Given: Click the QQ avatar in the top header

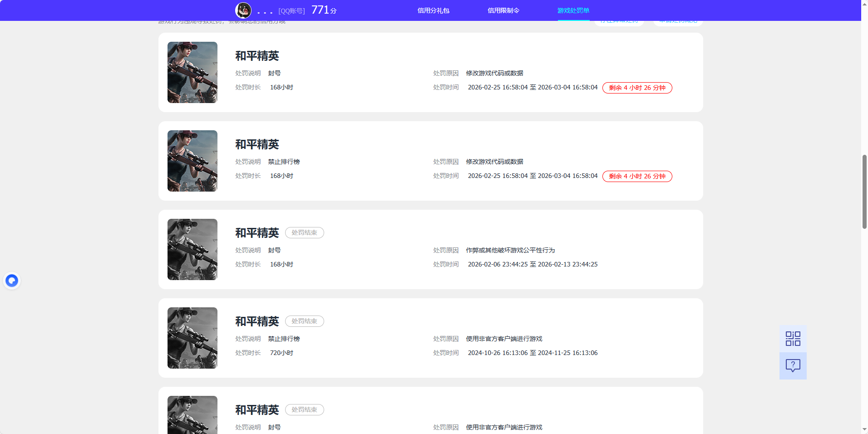Looking at the screenshot, I should pos(242,10).
